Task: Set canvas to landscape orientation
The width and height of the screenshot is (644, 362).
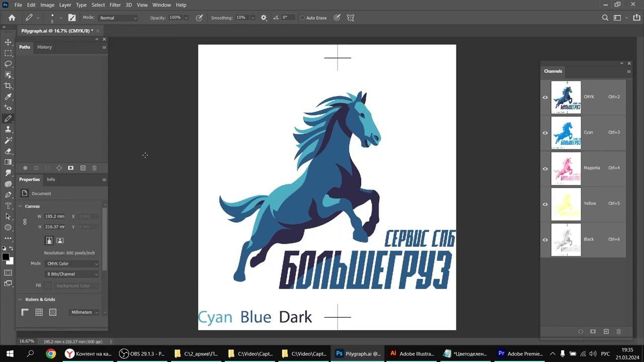Action: pyautogui.click(x=60, y=241)
